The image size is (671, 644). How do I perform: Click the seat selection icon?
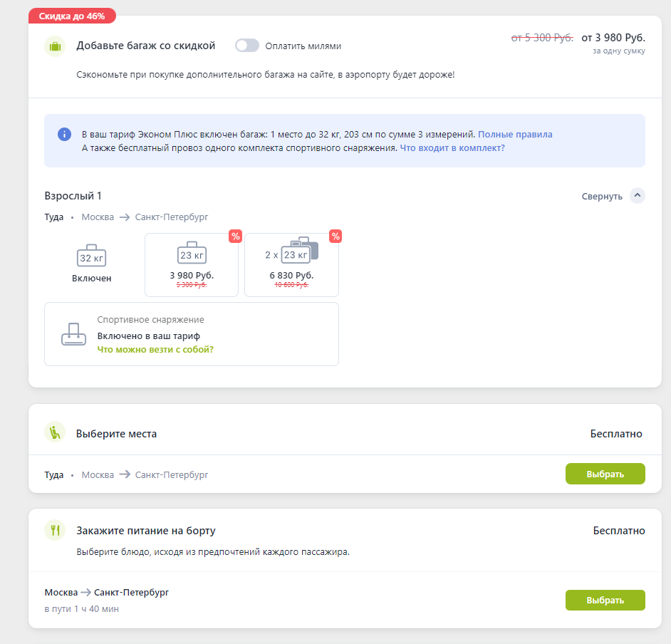coord(55,432)
